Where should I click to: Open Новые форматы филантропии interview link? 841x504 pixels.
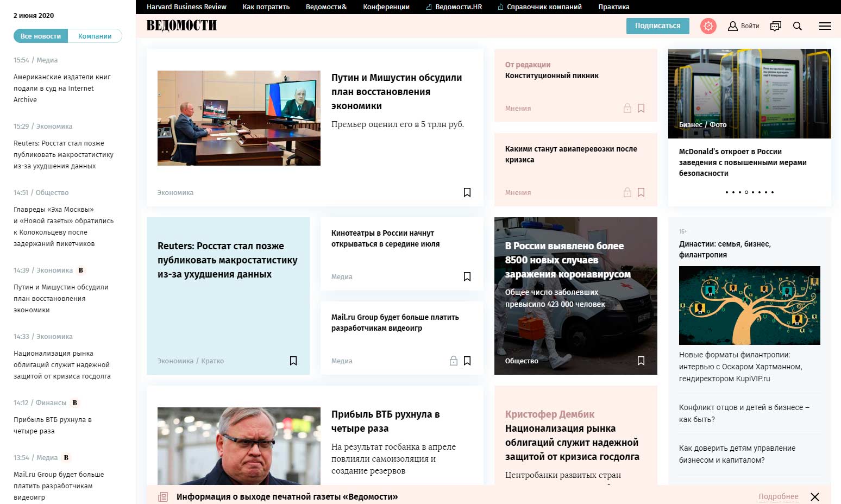740,367
